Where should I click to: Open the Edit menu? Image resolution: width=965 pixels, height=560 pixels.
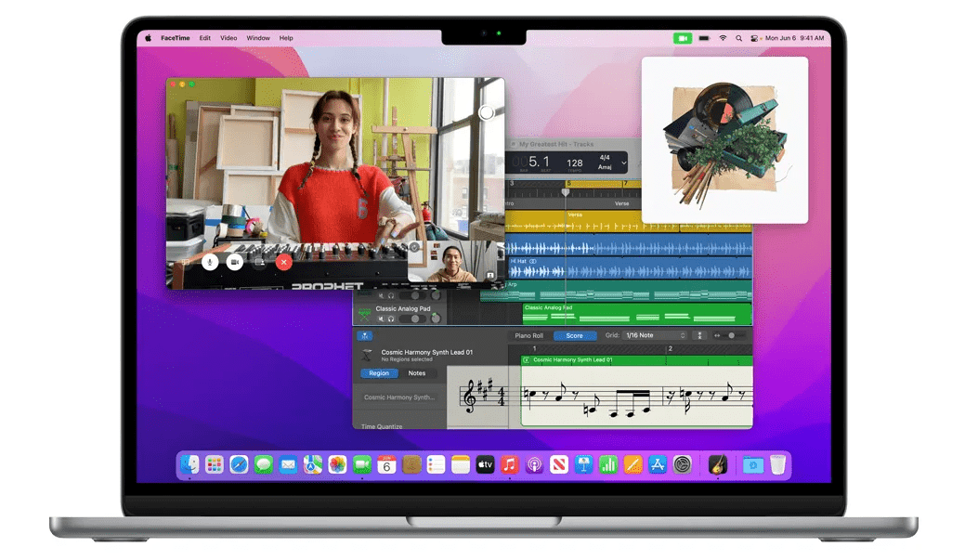[x=205, y=38]
